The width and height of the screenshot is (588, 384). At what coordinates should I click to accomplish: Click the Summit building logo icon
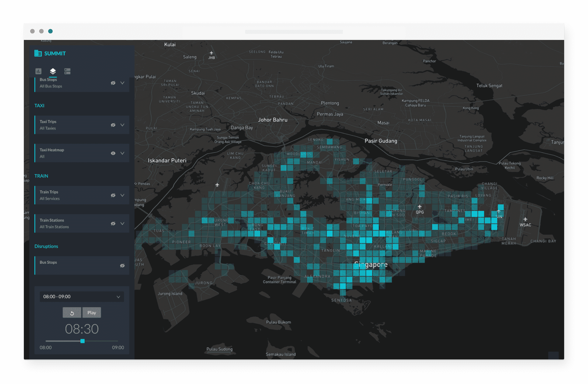pos(38,53)
